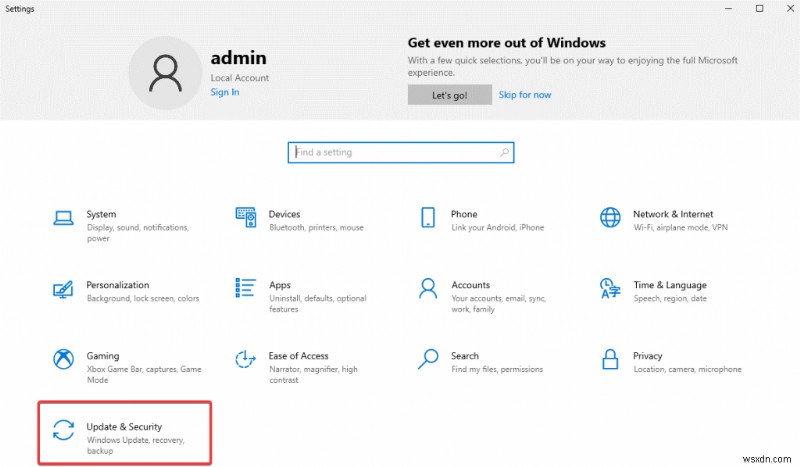Select the Network & Internet title

[x=673, y=214]
